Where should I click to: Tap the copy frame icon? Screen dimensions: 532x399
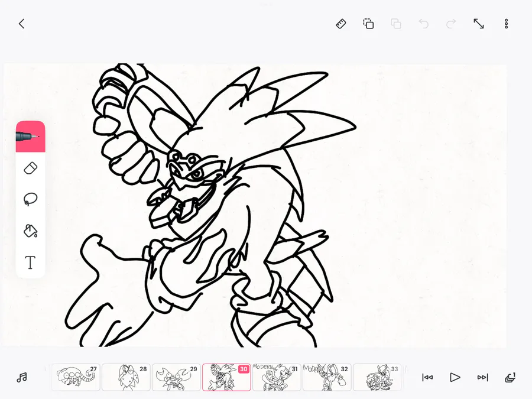tap(368, 24)
